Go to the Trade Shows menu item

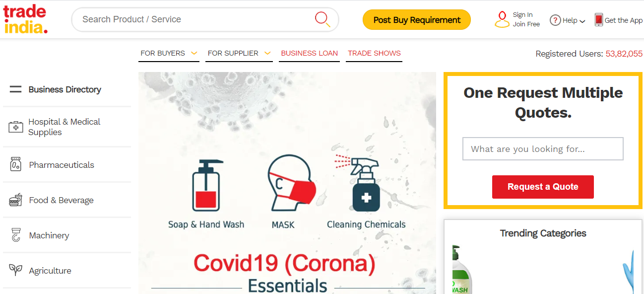[374, 53]
